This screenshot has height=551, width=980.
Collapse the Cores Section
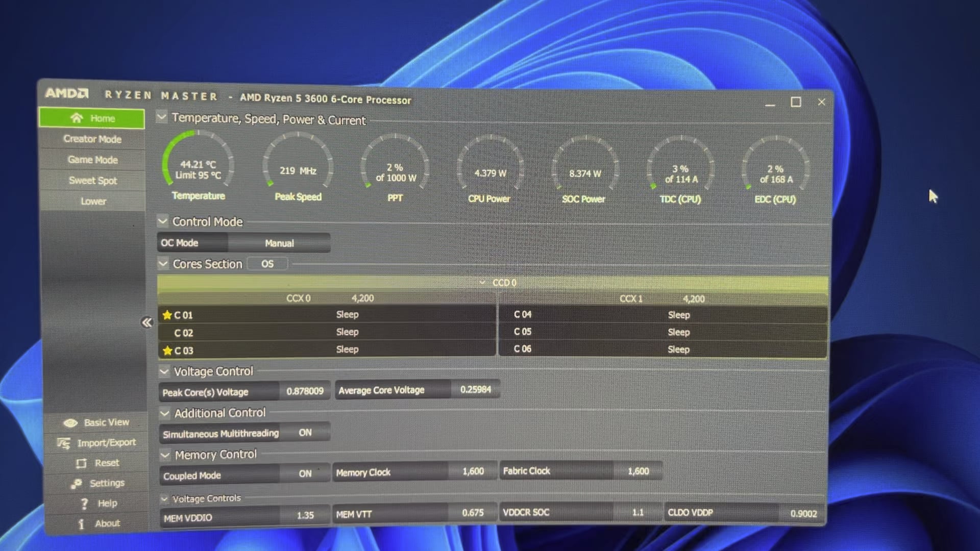pyautogui.click(x=163, y=263)
